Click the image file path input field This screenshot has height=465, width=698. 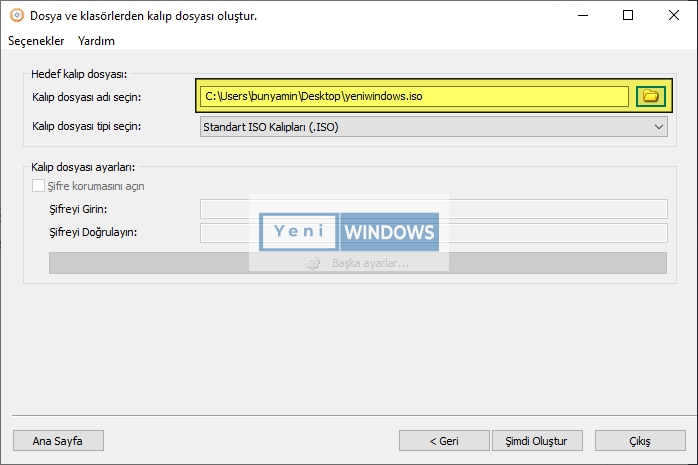[414, 96]
